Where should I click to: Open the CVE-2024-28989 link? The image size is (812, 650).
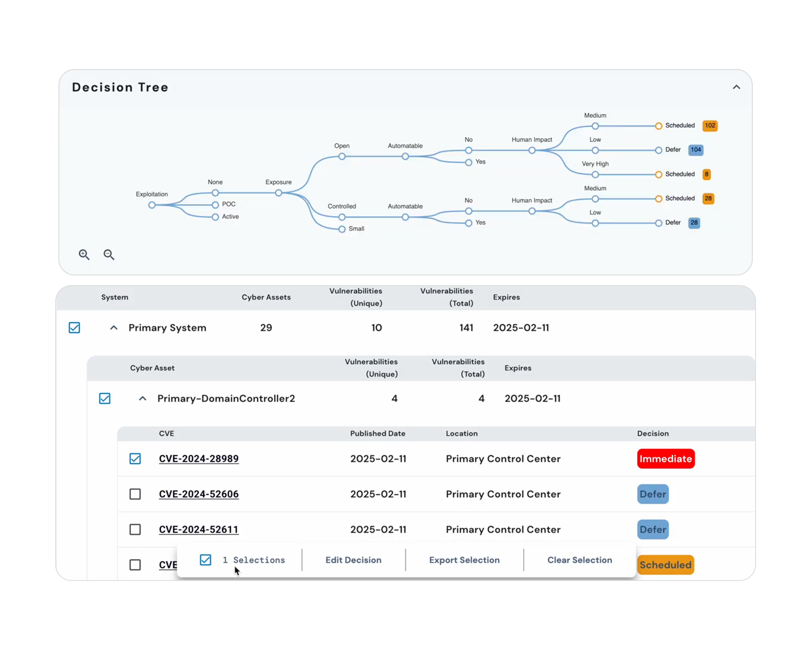tap(199, 459)
